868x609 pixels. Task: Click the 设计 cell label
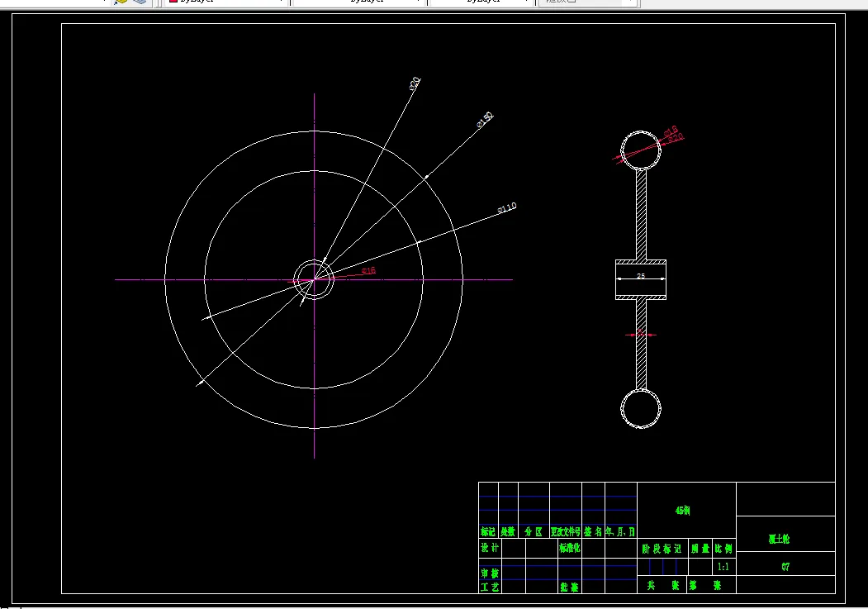click(x=490, y=548)
